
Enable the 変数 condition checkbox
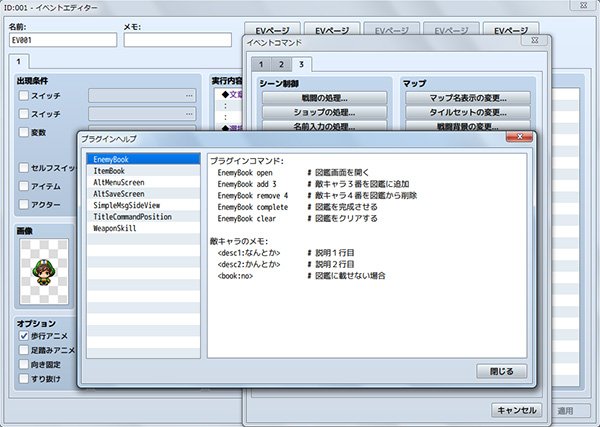tap(24, 132)
